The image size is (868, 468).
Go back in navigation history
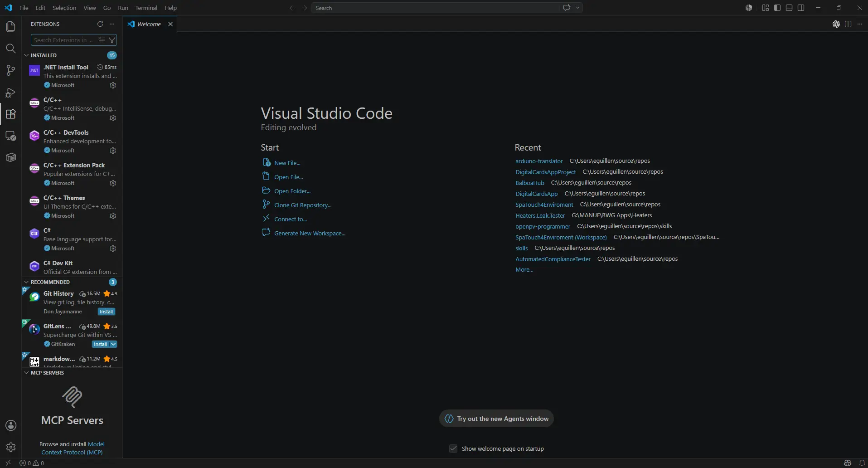click(x=292, y=8)
